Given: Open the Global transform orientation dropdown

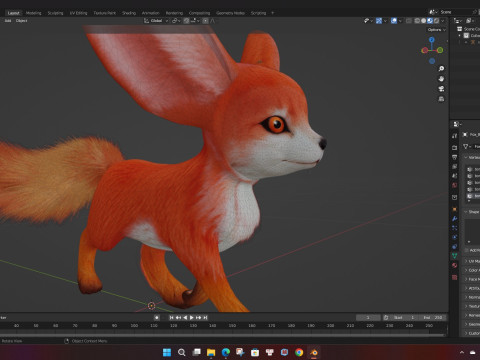Looking at the screenshot, I should [156, 21].
